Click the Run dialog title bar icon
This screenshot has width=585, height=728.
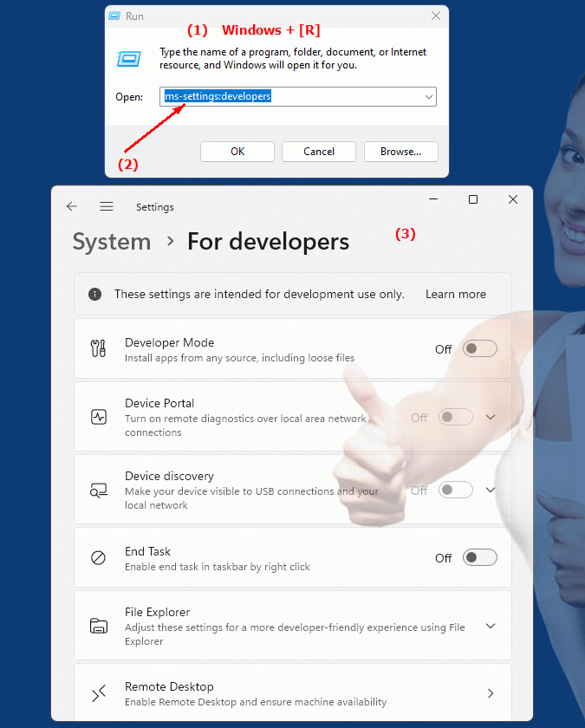pyautogui.click(x=114, y=16)
